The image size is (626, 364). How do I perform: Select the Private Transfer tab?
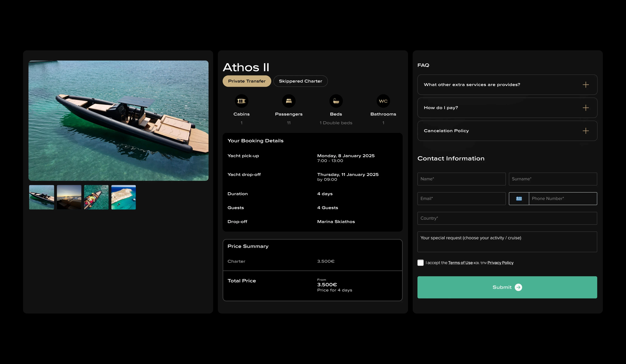(x=247, y=81)
